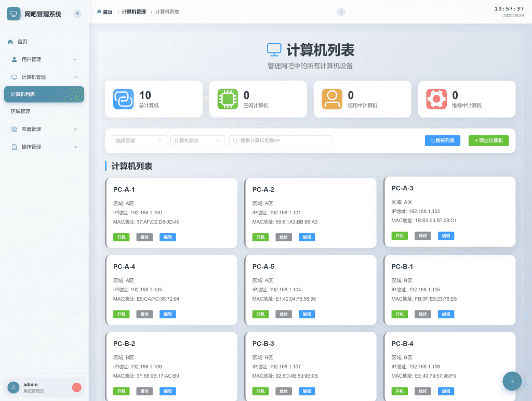The width and height of the screenshot is (532, 401).
Task: Click the idle computers (空闲计算机) chip icon
Action: pyautogui.click(x=228, y=99)
